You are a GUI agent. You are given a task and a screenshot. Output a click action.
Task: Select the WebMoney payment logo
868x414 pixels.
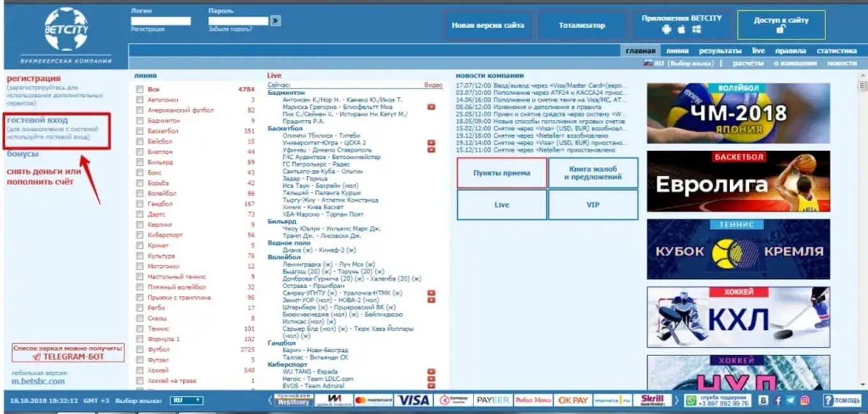[294, 400]
